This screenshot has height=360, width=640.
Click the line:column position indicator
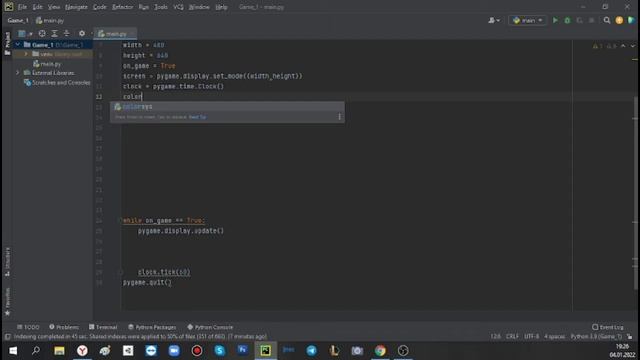point(495,336)
